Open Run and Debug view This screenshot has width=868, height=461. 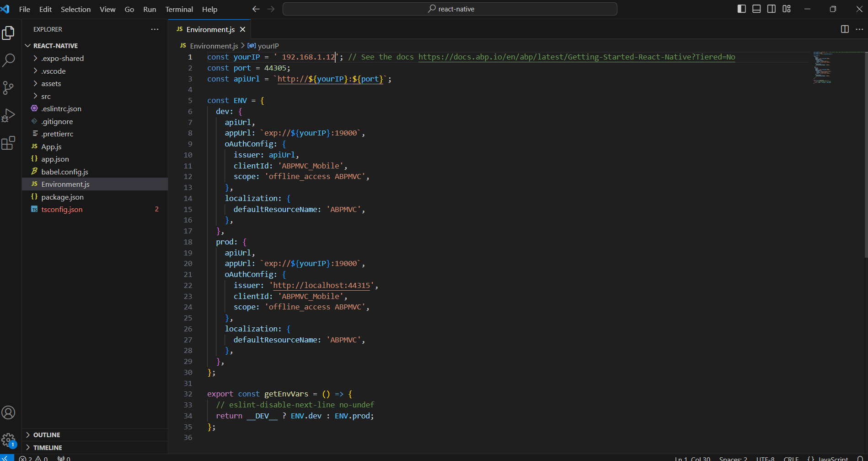point(9,115)
